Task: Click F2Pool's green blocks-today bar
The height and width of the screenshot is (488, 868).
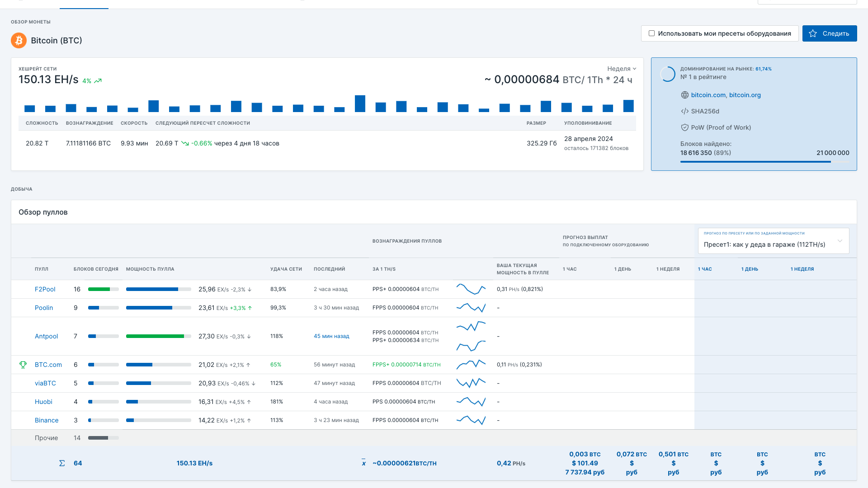Action: (99, 289)
